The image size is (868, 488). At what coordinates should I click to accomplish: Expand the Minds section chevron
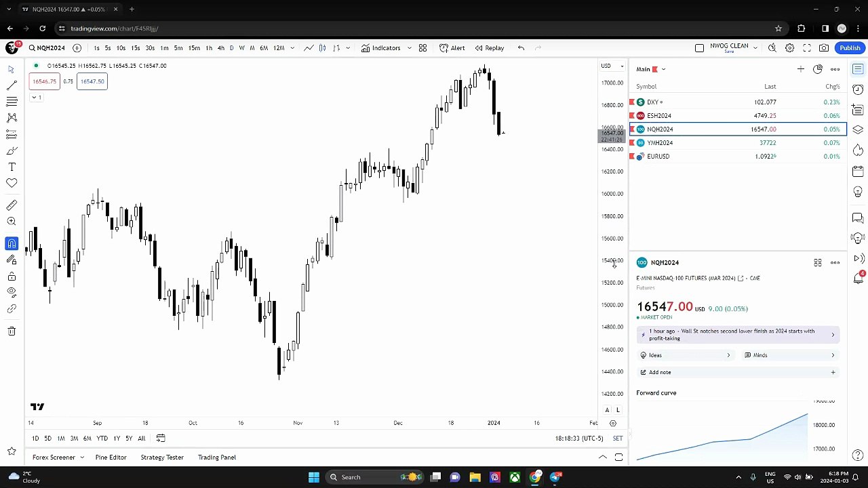833,355
